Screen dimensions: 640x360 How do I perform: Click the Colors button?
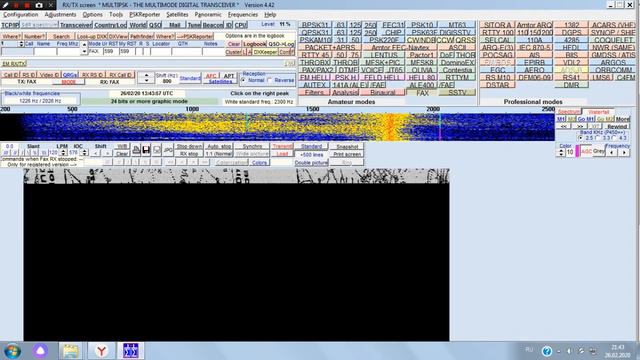click(259, 162)
